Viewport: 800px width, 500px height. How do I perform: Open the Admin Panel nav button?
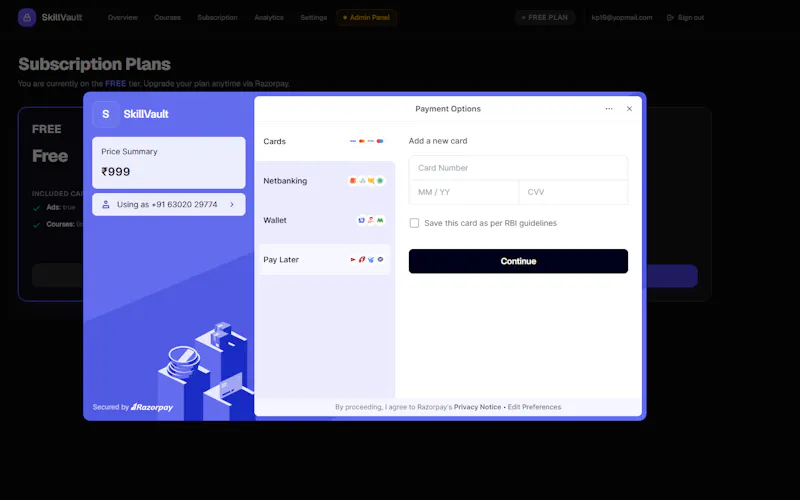pos(366,17)
